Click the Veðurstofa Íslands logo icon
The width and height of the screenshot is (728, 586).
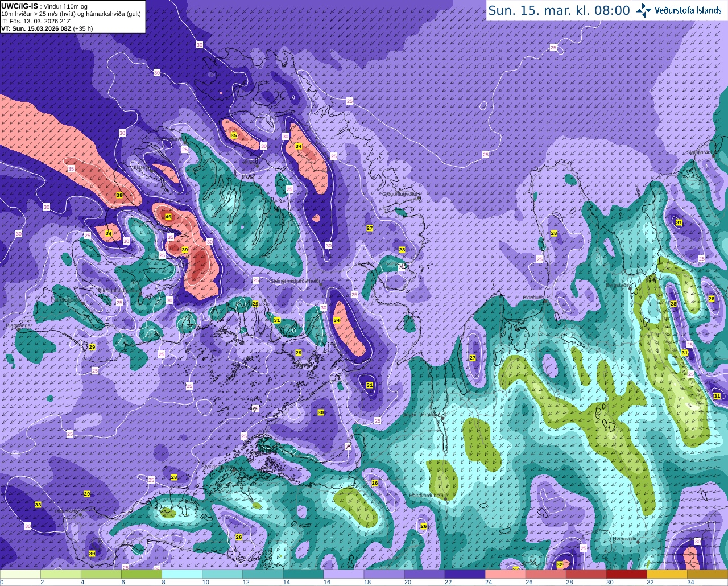pyautogui.click(x=644, y=10)
